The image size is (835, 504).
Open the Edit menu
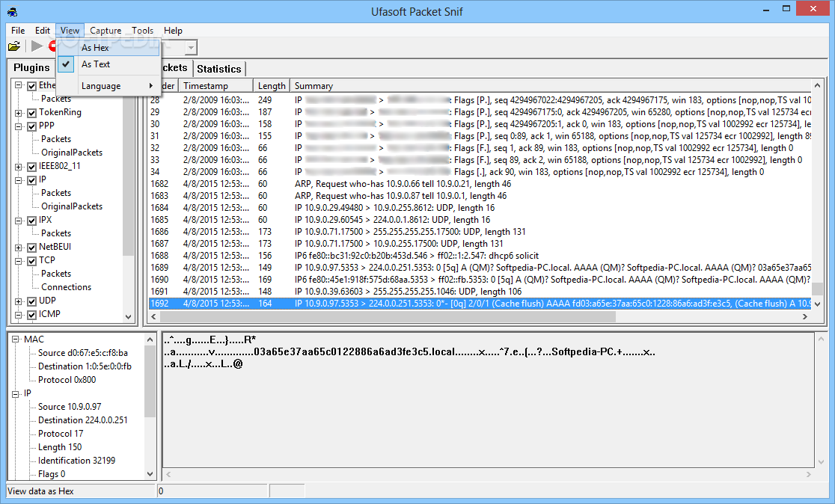tap(43, 31)
